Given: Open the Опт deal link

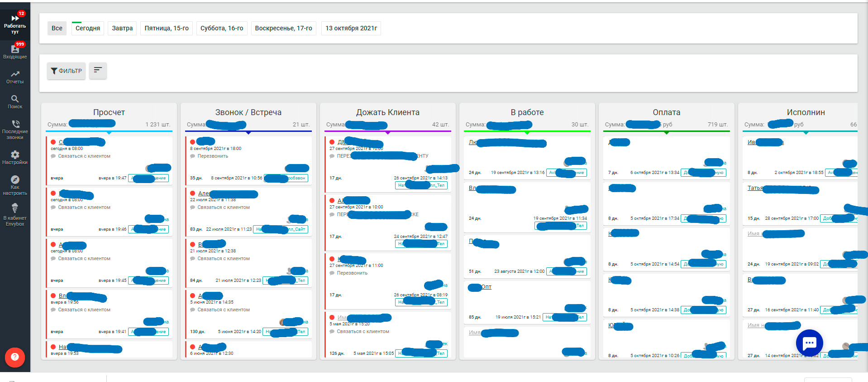Looking at the screenshot, I should 486,287.
